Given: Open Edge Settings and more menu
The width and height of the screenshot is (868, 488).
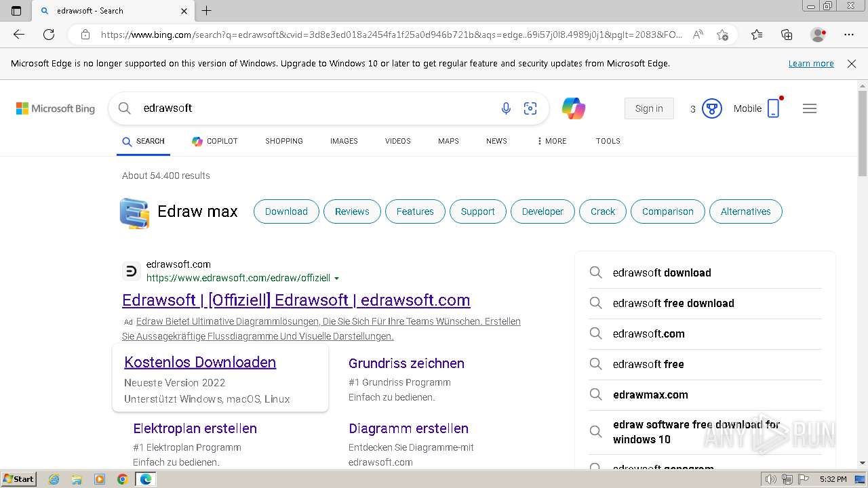Looking at the screenshot, I should coord(849,35).
